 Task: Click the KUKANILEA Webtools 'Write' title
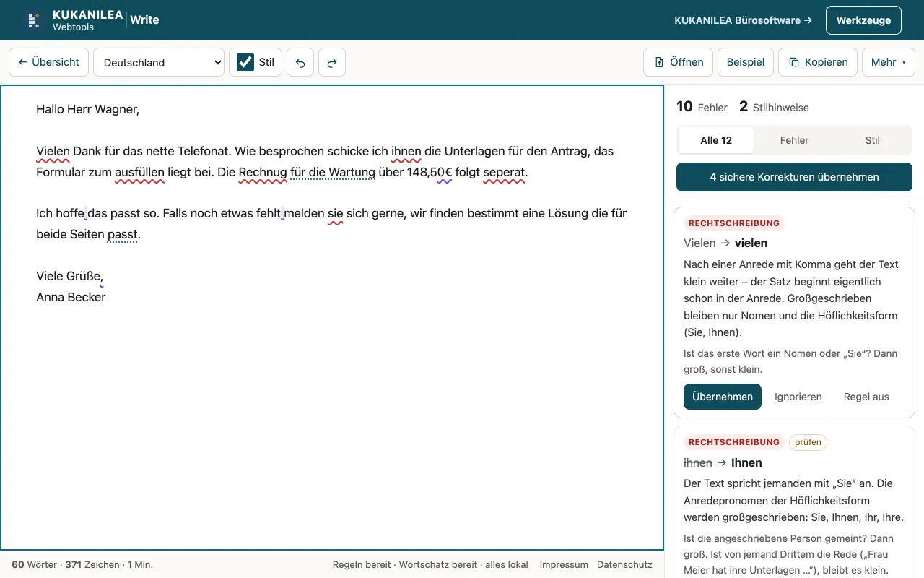click(x=144, y=20)
